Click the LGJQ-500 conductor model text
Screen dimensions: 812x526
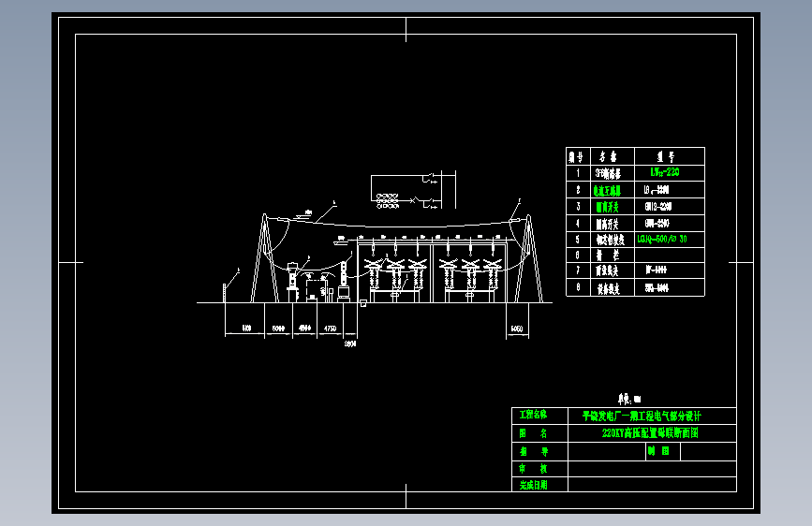(x=662, y=240)
